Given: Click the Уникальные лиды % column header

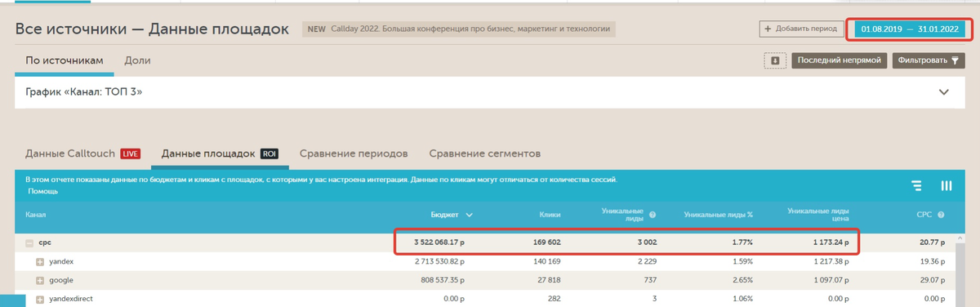Looking at the screenshot, I should 718,215.
